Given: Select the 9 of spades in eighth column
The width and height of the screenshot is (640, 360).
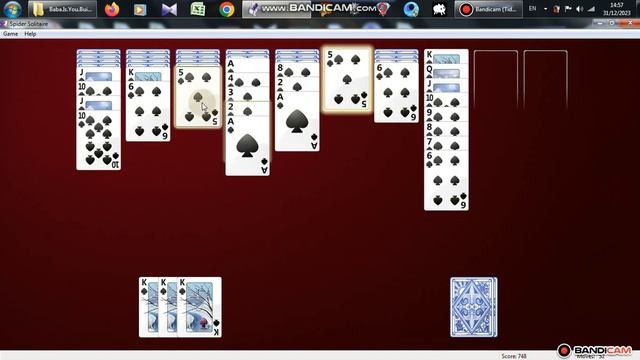Looking at the screenshot, I should click(x=446, y=115).
